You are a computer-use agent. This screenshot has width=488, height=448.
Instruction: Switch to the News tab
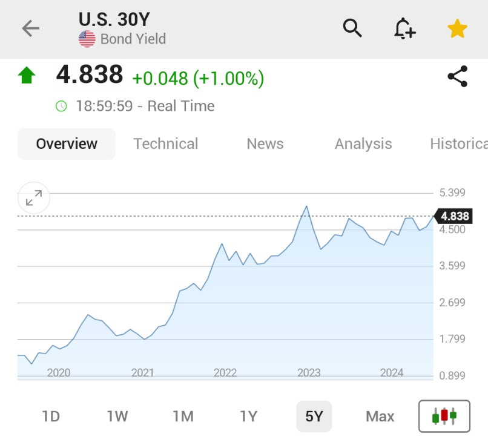[265, 143]
